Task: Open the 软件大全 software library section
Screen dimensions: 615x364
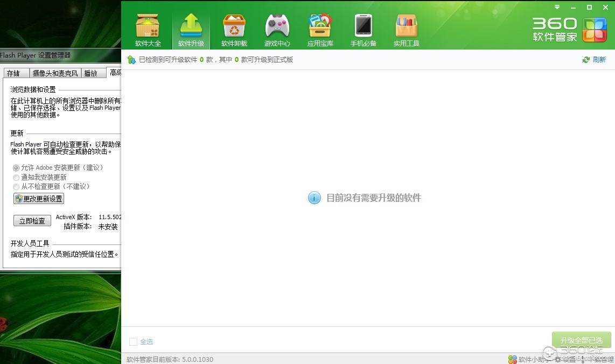Action: point(148,30)
